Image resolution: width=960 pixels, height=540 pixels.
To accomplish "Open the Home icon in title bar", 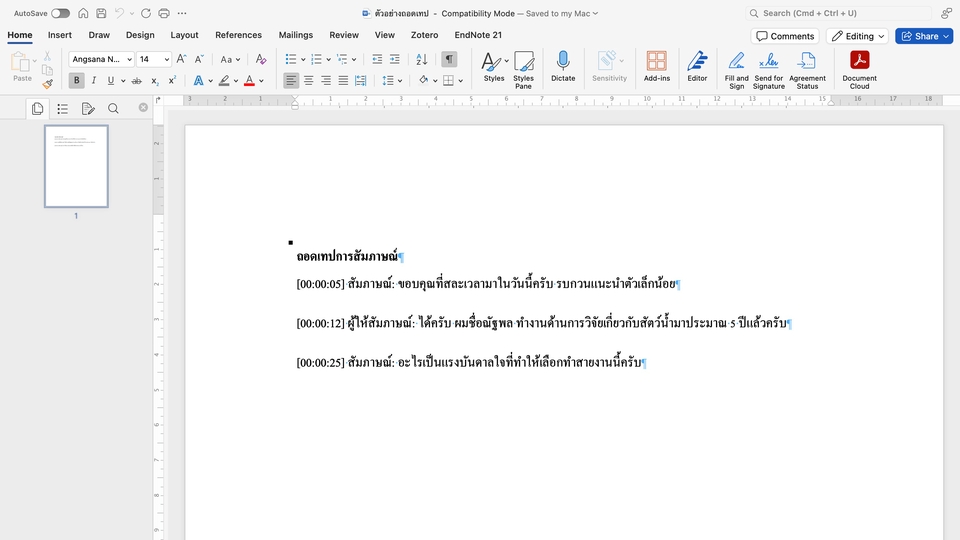I will pos(83,13).
